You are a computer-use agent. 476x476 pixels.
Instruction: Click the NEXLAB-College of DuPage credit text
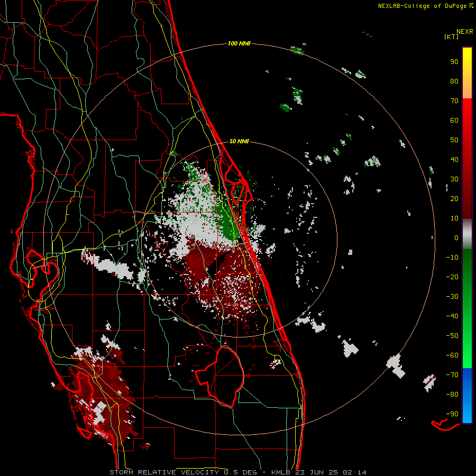(x=422, y=6)
